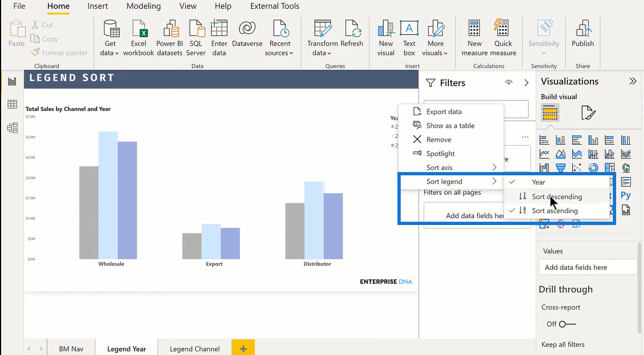Insert a New visual
This screenshot has width=644, height=355.
pos(385,38)
